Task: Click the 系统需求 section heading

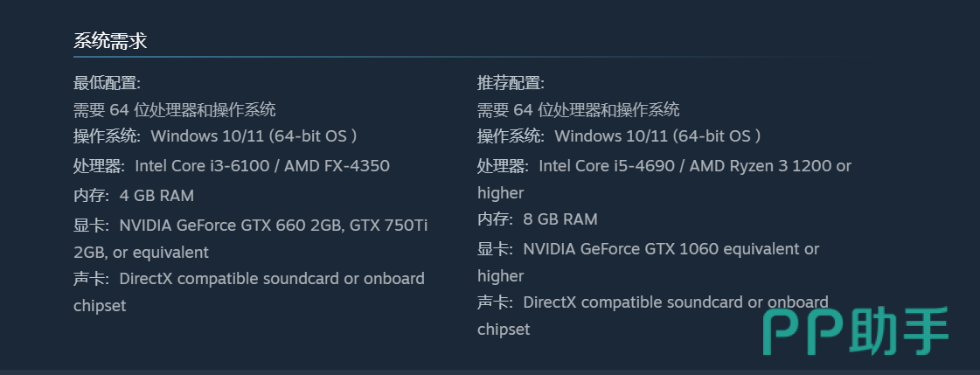Action: (110, 40)
